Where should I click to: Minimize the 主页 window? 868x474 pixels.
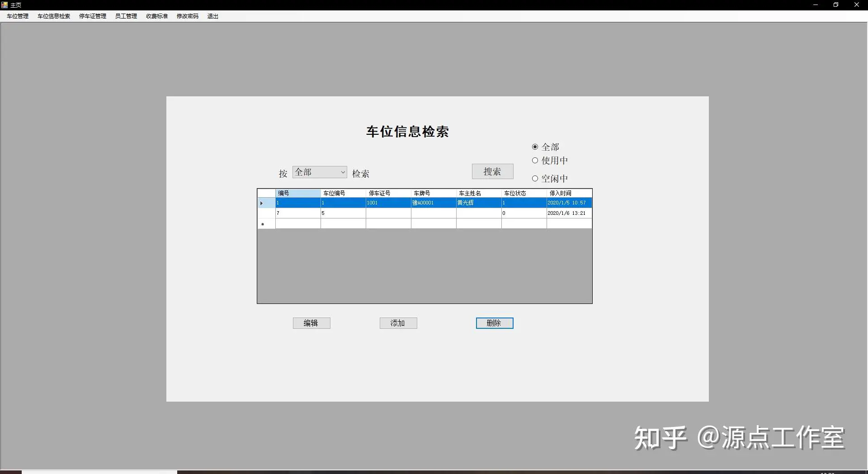816,5
